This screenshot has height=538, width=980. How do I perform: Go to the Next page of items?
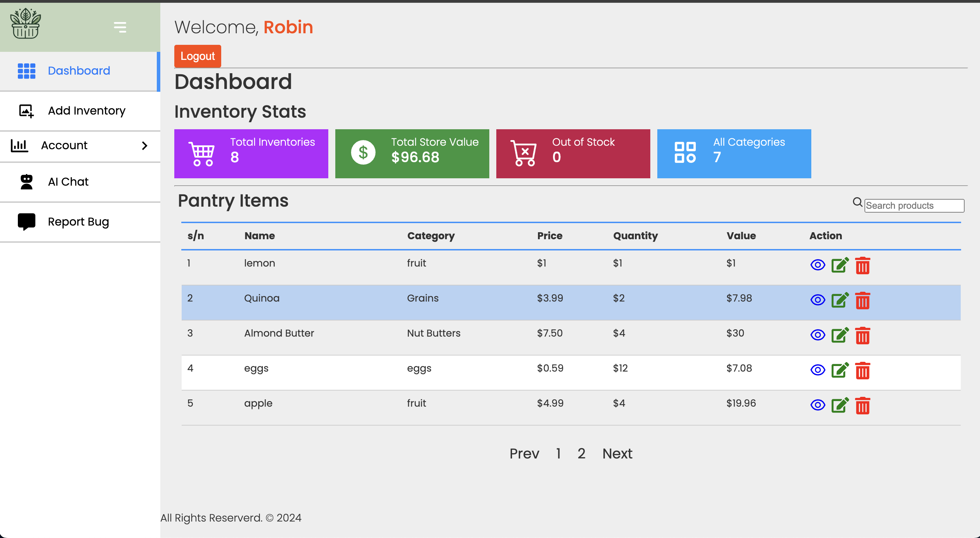(x=617, y=454)
